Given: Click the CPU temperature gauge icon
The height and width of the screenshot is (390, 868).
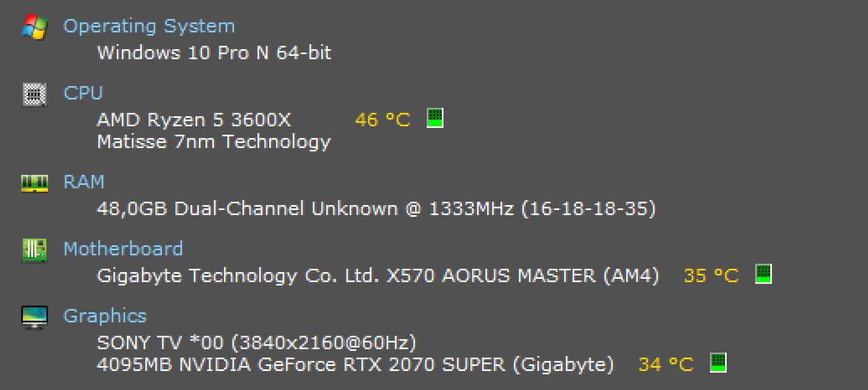Looking at the screenshot, I should click(x=435, y=118).
